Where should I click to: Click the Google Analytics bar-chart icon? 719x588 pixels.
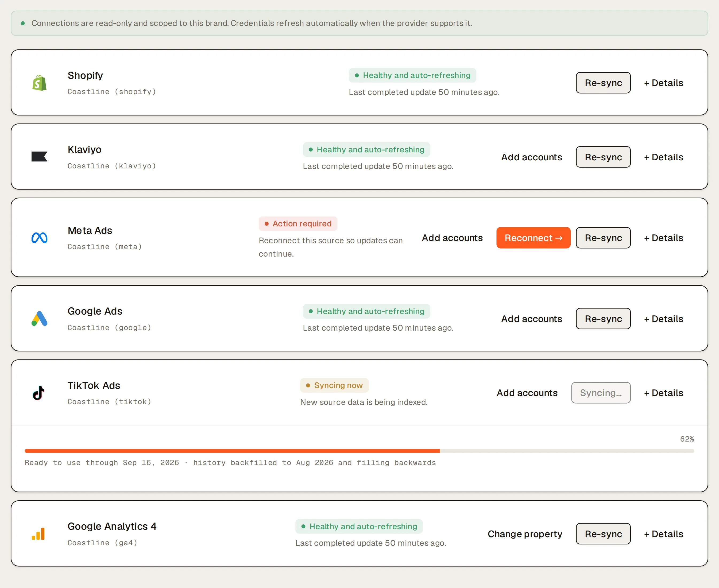click(38, 534)
